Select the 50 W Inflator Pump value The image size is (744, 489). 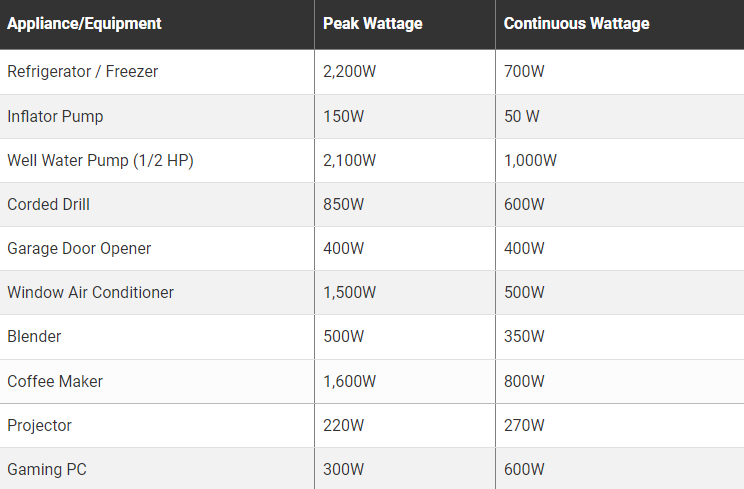tap(521, 116)
